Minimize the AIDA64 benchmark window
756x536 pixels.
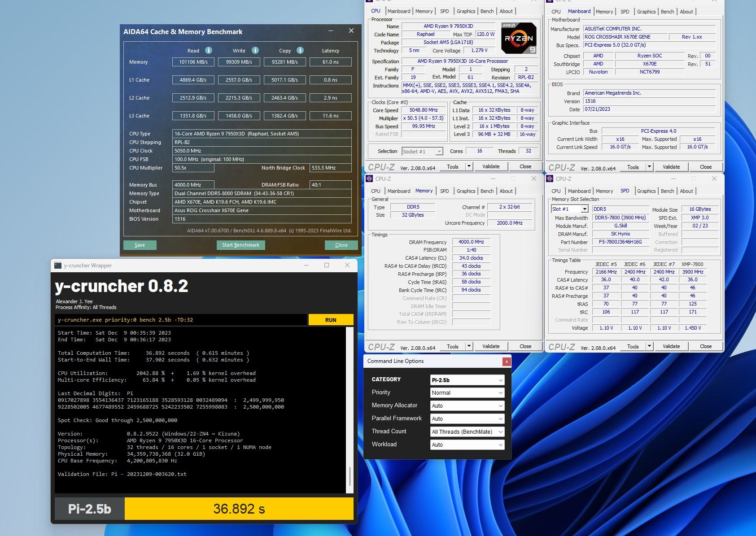click(x=331, y=31)
